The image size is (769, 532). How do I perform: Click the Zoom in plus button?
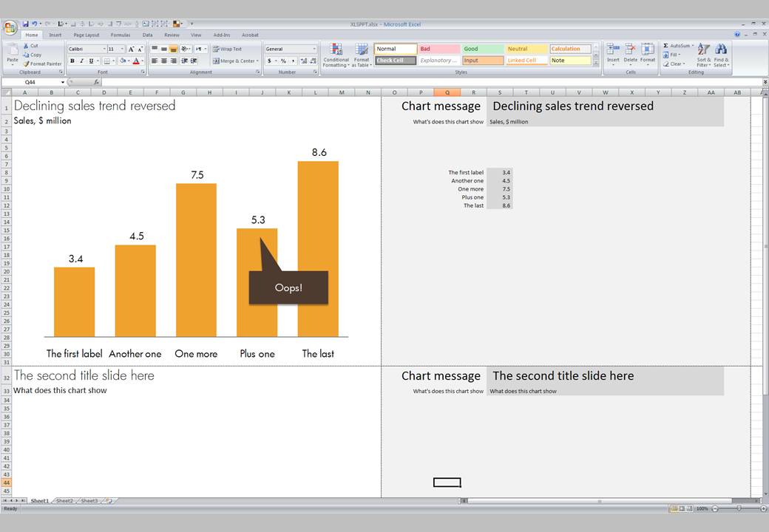click(763, 509)
